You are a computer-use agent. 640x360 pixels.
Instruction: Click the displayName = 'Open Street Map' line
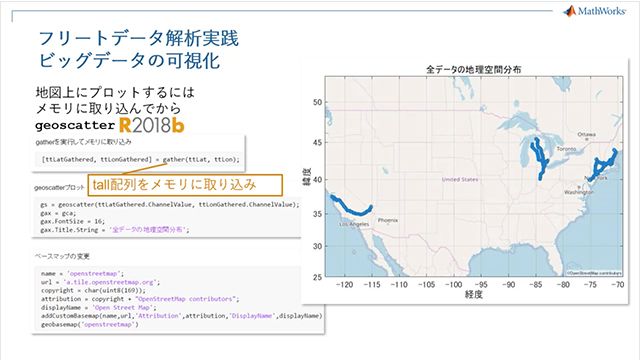click(98, 307)
